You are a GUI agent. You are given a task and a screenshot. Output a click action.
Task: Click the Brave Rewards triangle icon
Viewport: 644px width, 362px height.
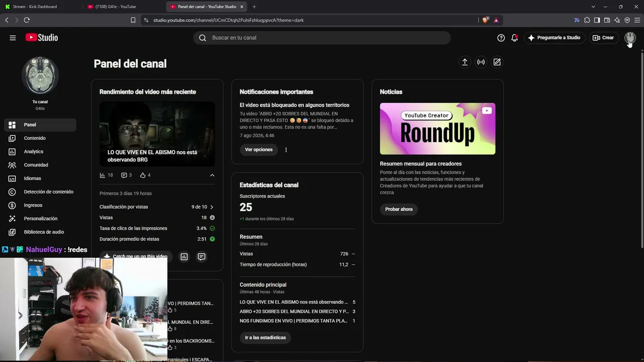point(496,20)
